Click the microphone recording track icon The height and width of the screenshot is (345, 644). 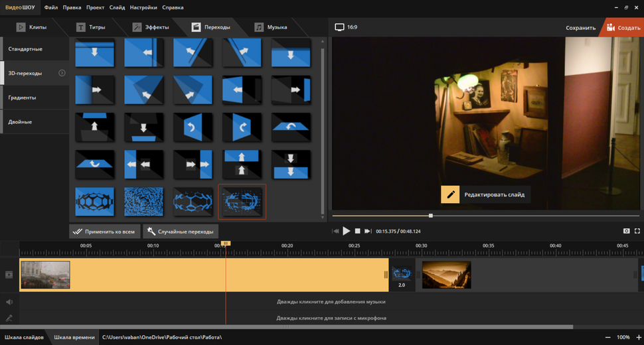(x=9, y=318)
